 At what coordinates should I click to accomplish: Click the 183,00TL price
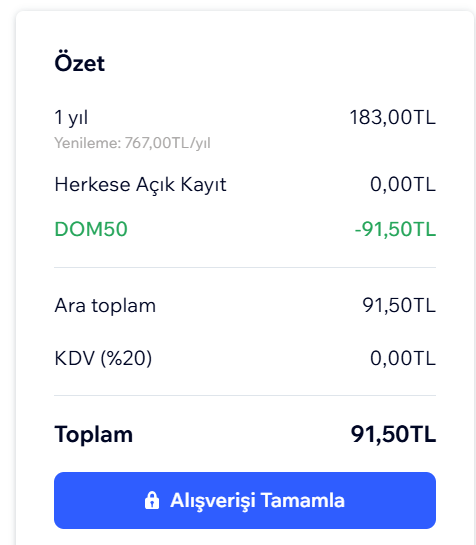(x=393, y=117)
